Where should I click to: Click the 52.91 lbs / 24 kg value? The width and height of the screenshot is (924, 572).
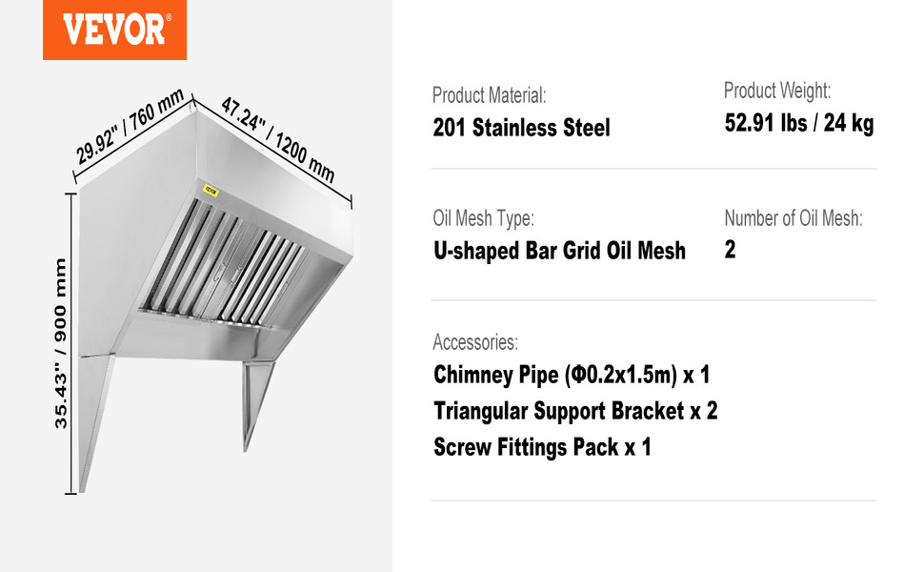click(798, 123)
